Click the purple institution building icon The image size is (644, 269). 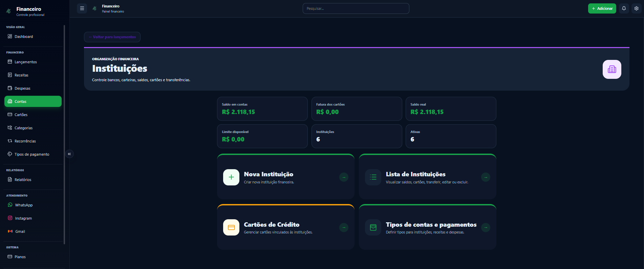[x=612, y=69]
